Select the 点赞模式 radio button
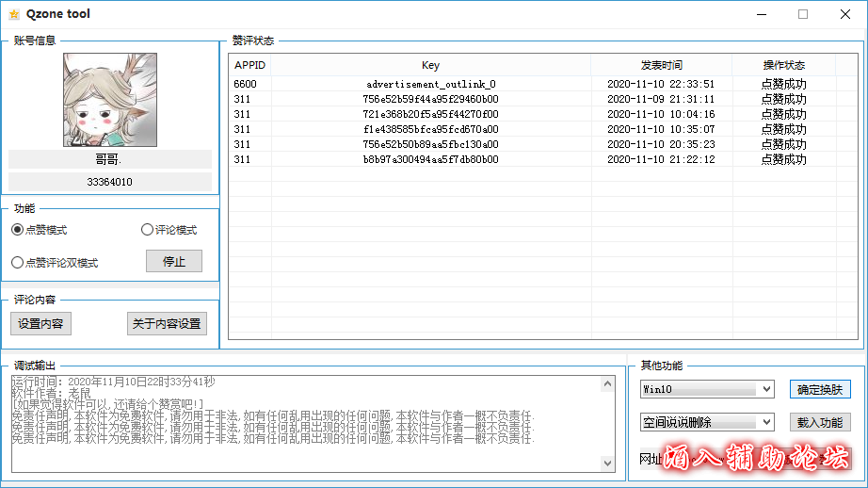Viewport: 868px width, 488px height. pyautogui.click(x=18, y=230)
